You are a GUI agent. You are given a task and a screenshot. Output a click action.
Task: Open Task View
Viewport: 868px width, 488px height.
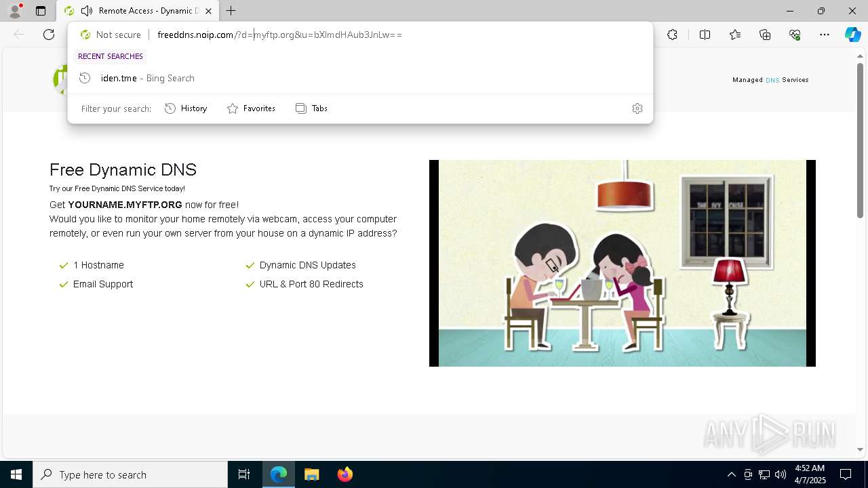(244, 474)
